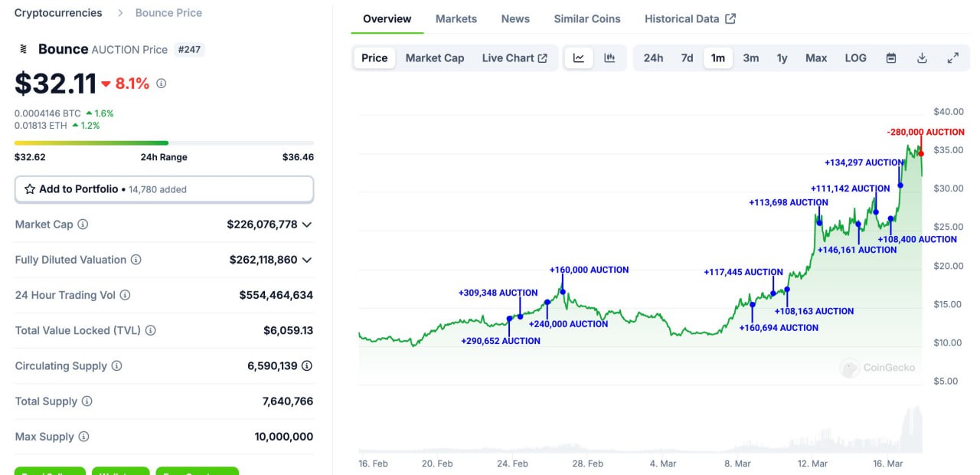Click the -280,000 AUCTION red chart marker
The height and width of the screenshot is (475, 980).
921,153
